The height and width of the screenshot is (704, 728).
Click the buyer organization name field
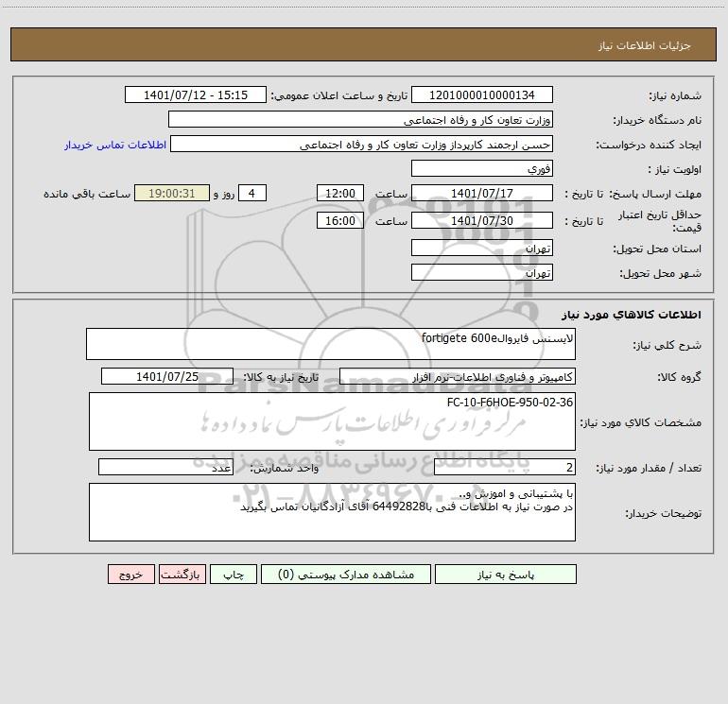coord(360,119)
